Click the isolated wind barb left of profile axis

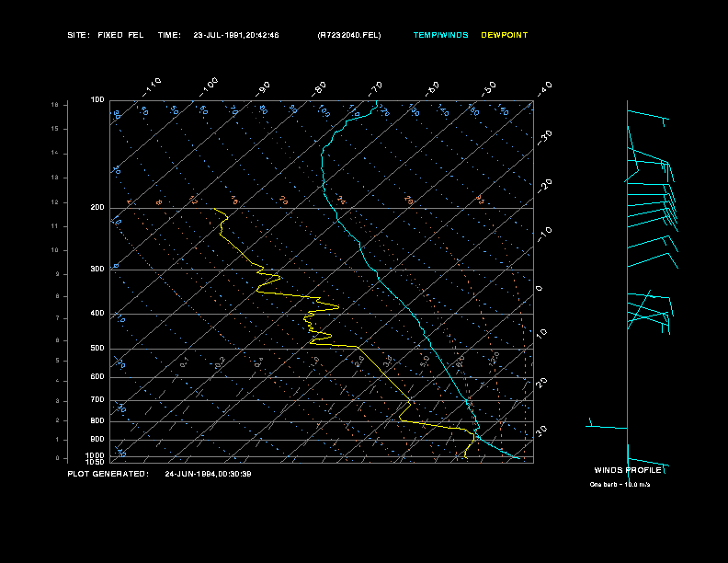click(x=606, y=427)
